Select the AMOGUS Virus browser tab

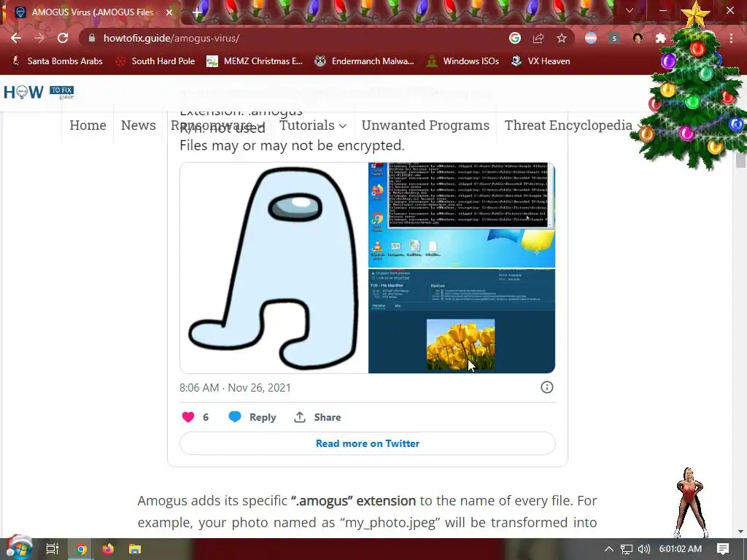93,12
